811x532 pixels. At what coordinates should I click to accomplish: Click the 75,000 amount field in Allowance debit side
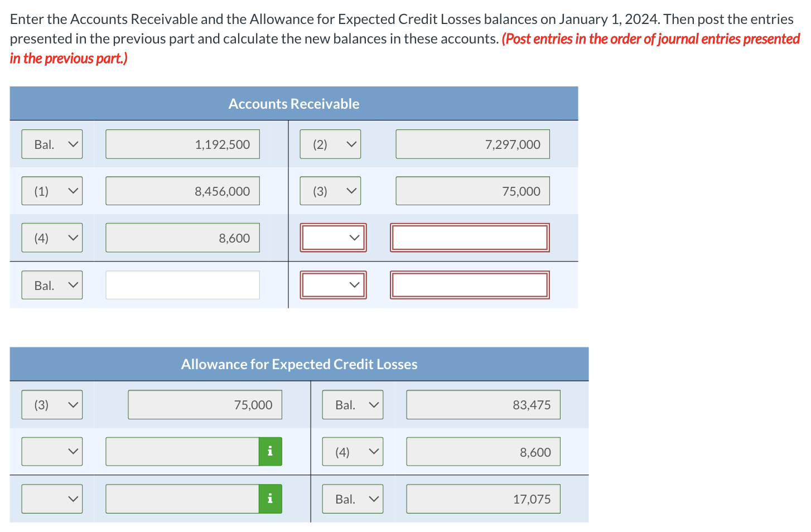point(205,404)
